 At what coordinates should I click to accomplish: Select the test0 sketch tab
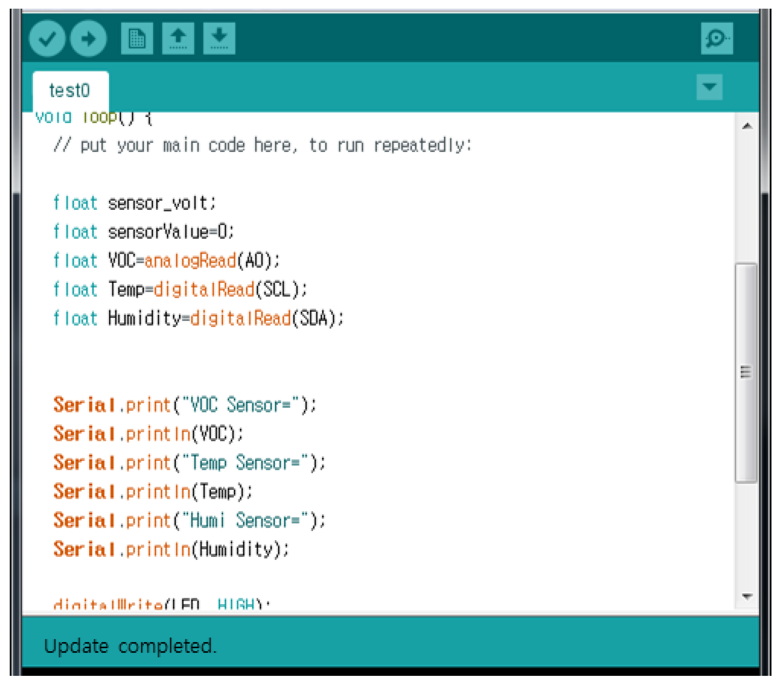(x=70, y=91)
